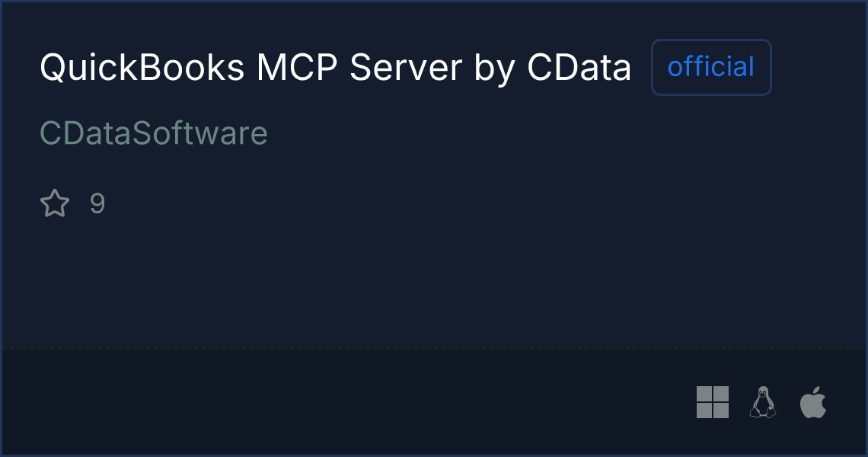Click the blue official label text
868x457 pixels.
pyautogui.click(x=711, y=67)
